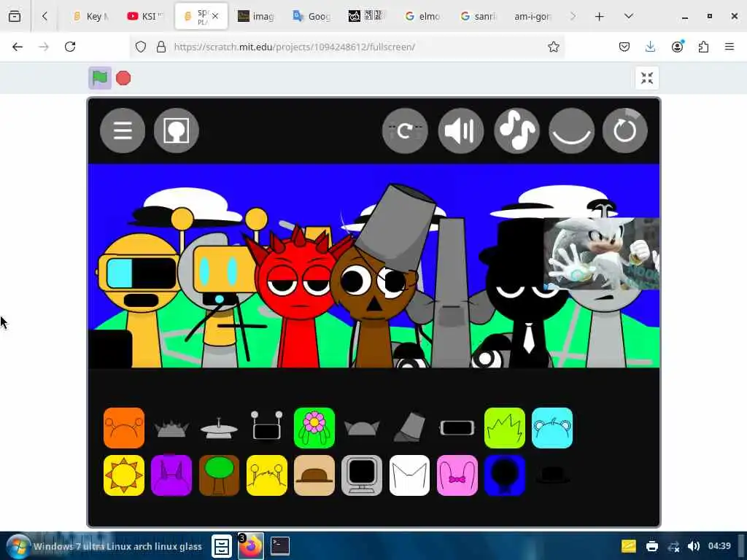The height and width of the screenshot is (560, 747).
Task: Select the black box with antennae icon
Action: pos(267,425)
